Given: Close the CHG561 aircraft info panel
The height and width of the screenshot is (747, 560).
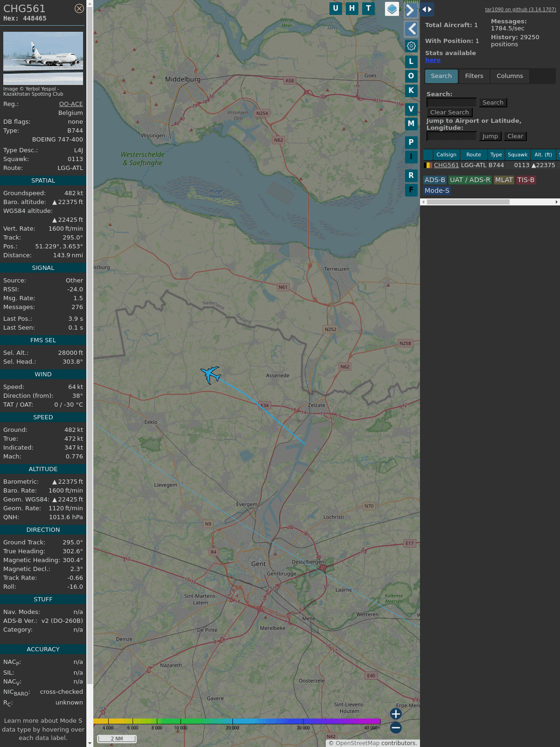Looking at the screenshot, I should [79, 8].
